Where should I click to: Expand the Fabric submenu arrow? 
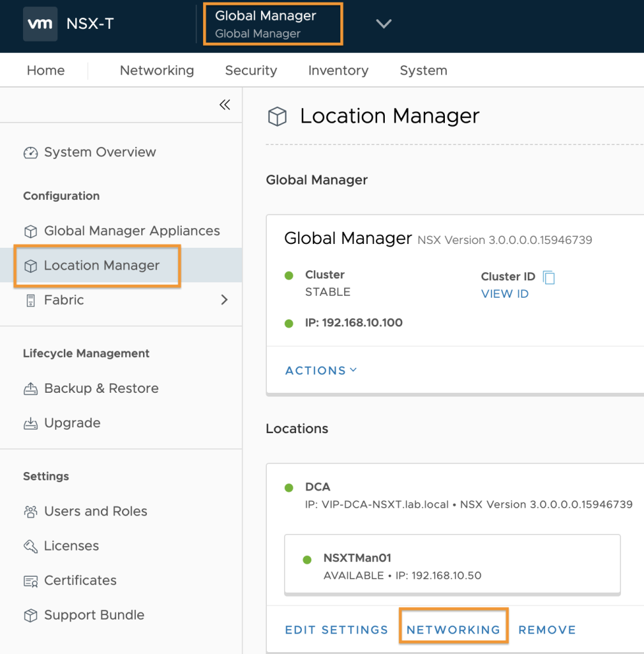[224, 300]
